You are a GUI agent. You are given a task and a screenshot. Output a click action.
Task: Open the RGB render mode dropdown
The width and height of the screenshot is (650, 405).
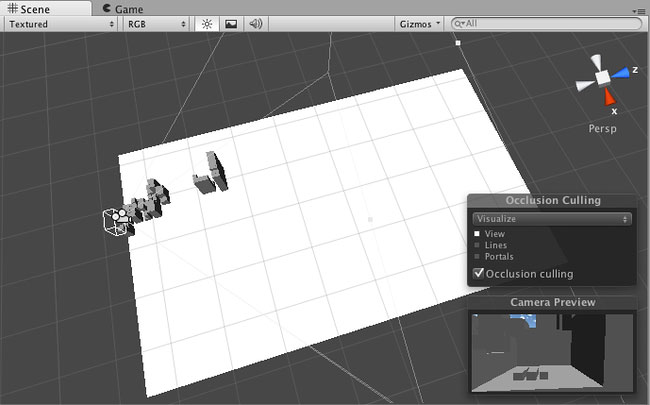click(156, 24)
